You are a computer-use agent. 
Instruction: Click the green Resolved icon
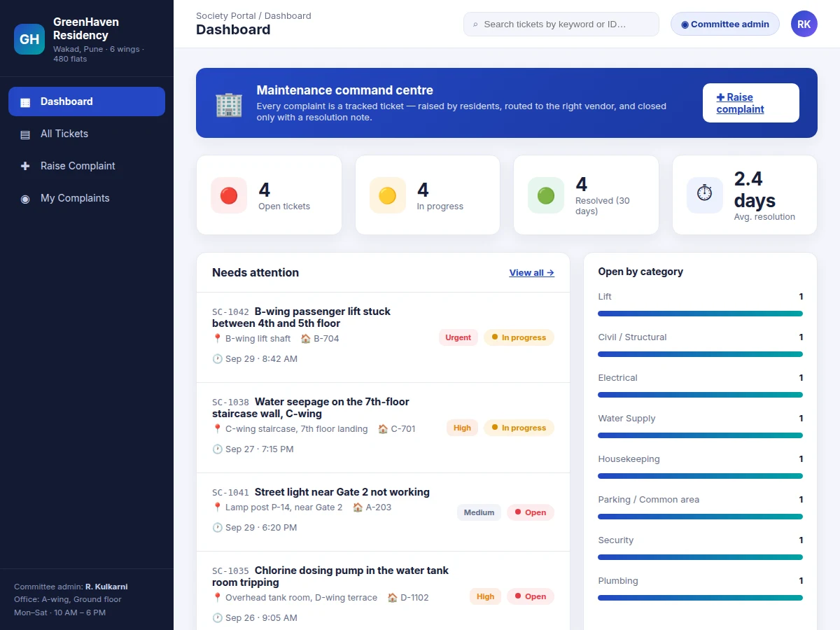[x=546, y=195]
